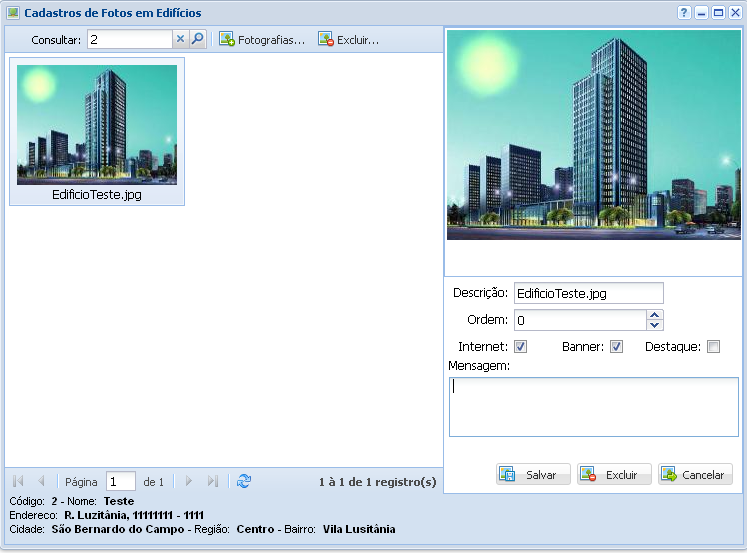Go to the previous page

click(x=41, y=481)
